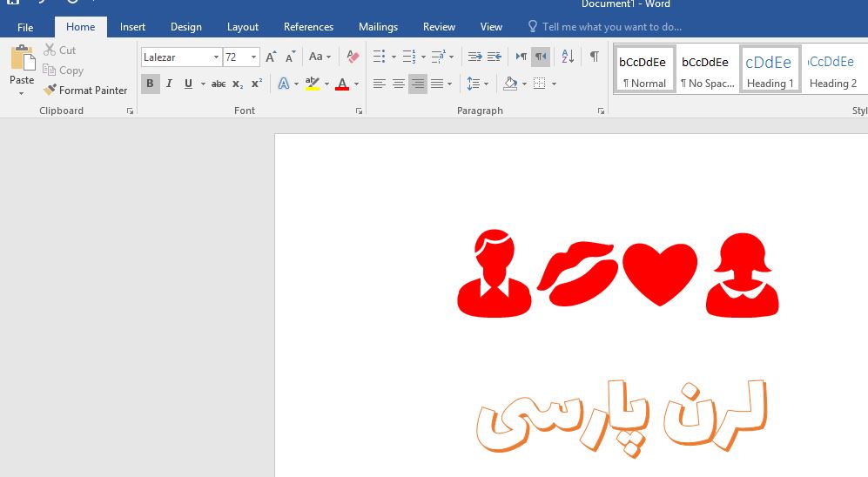
Task: Apply the Normal style
Action: coord(644,69)
